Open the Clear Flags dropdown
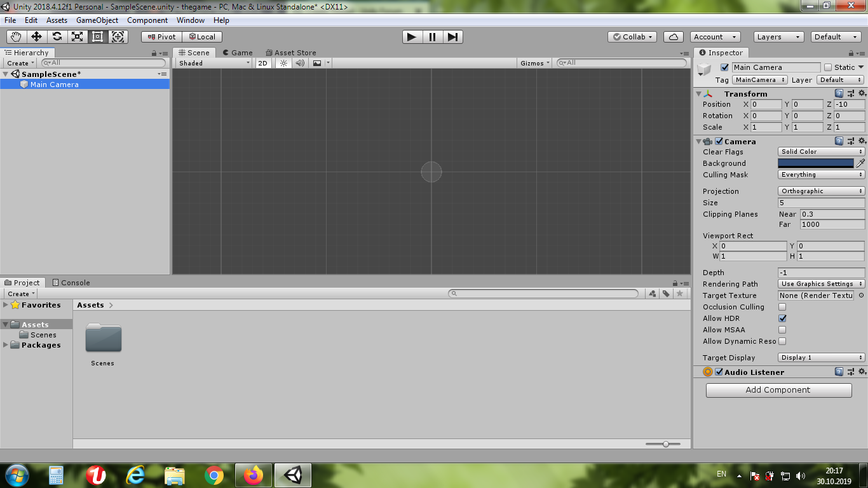The image size is (868, 488). (822, 152)
